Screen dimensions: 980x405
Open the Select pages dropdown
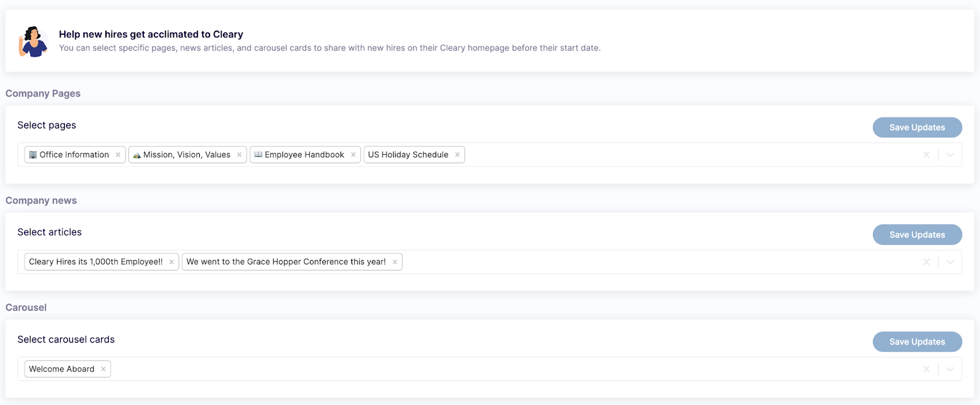pos(950,155)
